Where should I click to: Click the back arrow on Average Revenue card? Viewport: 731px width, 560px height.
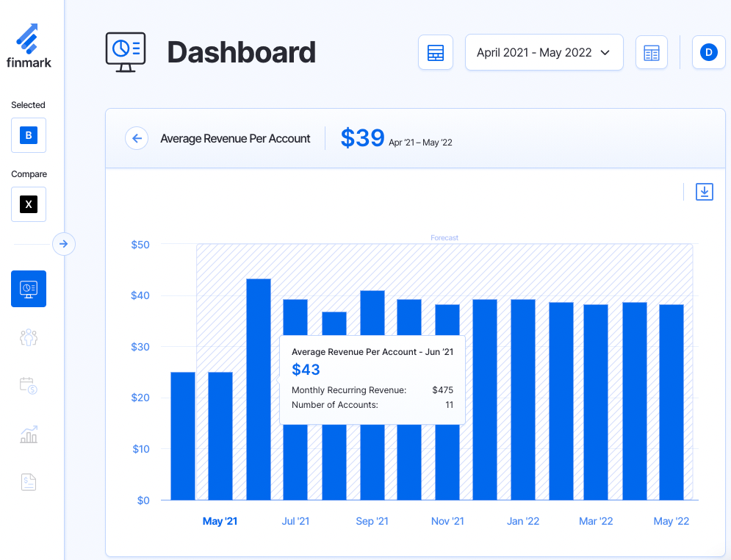(137, 138)
